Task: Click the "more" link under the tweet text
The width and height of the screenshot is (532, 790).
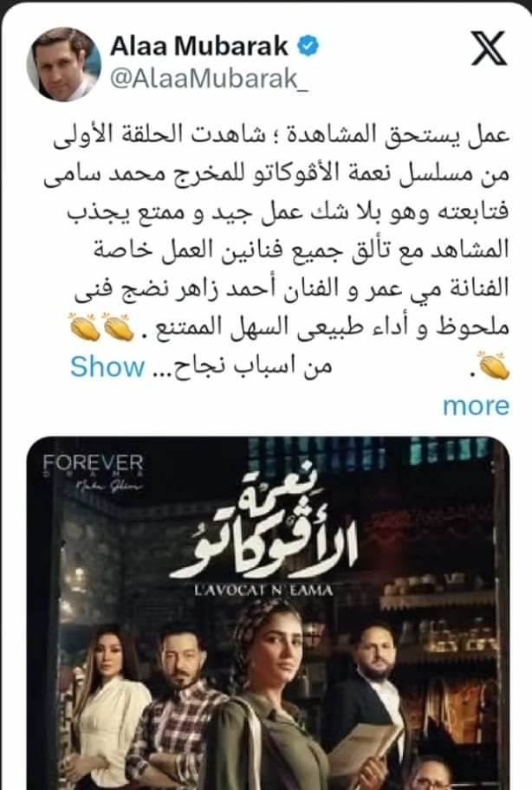Action: point(476,405)
